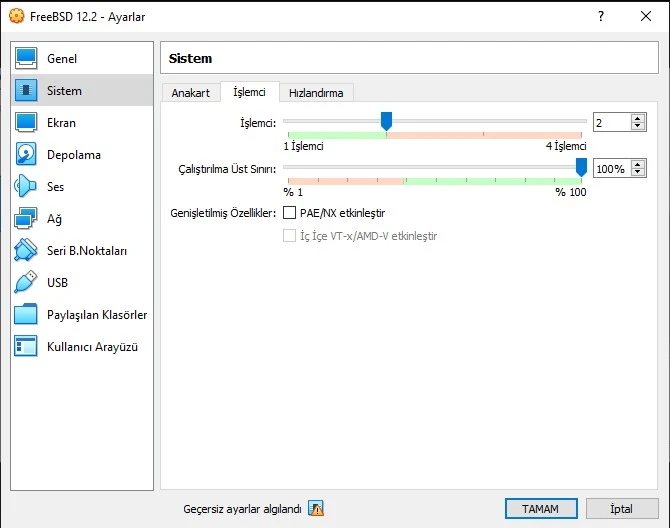Screen dimensions: 670x528
Task: Open the Kullanıcı Arayüzü window icon
Action: point(26,346)
